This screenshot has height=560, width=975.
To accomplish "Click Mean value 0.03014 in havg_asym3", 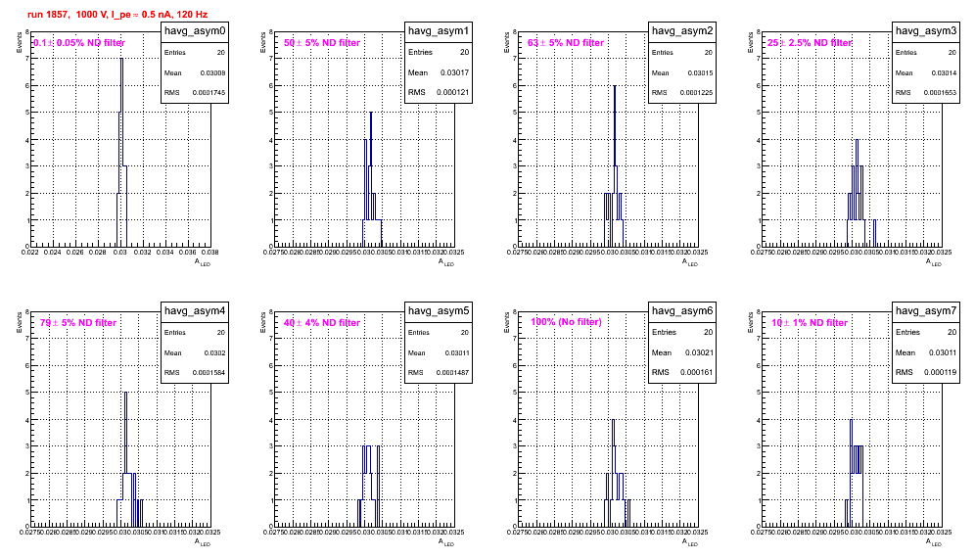I will (944, 72).
